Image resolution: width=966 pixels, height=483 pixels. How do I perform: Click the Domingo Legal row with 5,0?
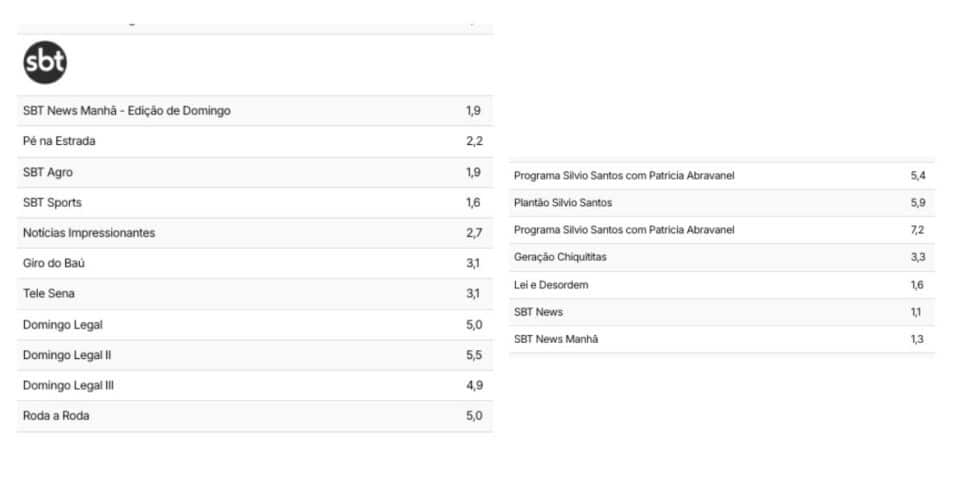[x=255, y=324]
